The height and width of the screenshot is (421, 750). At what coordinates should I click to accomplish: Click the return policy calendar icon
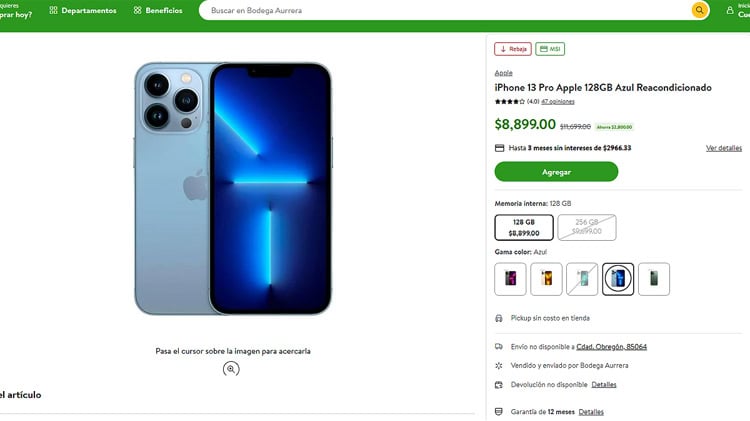click(x=499, y=384)
